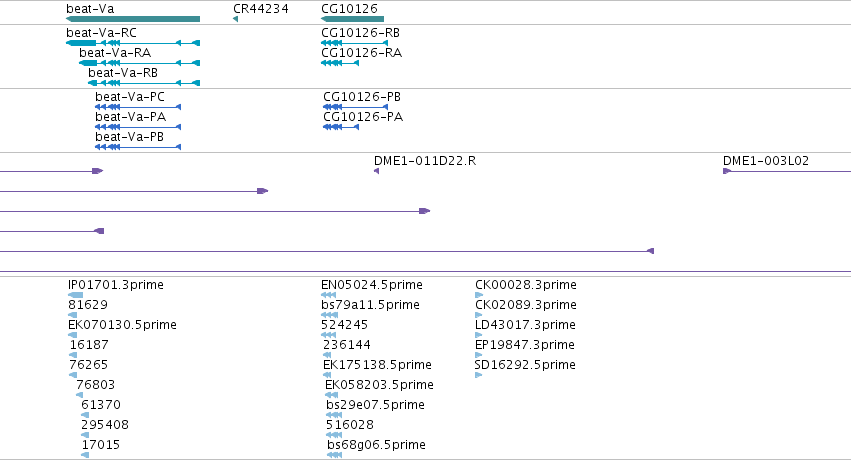Select the 81629 feature label
The image size is (851, 460).
point(88,304)
